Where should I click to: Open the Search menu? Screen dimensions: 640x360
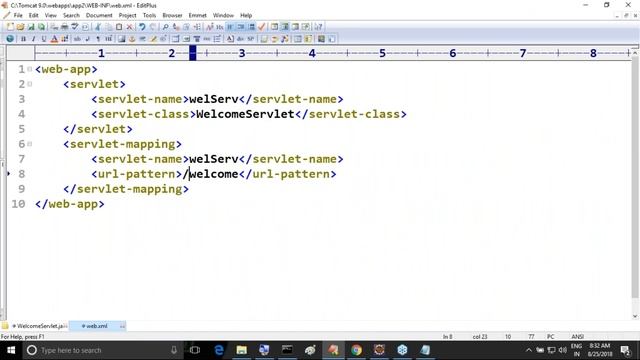[71, 16]
